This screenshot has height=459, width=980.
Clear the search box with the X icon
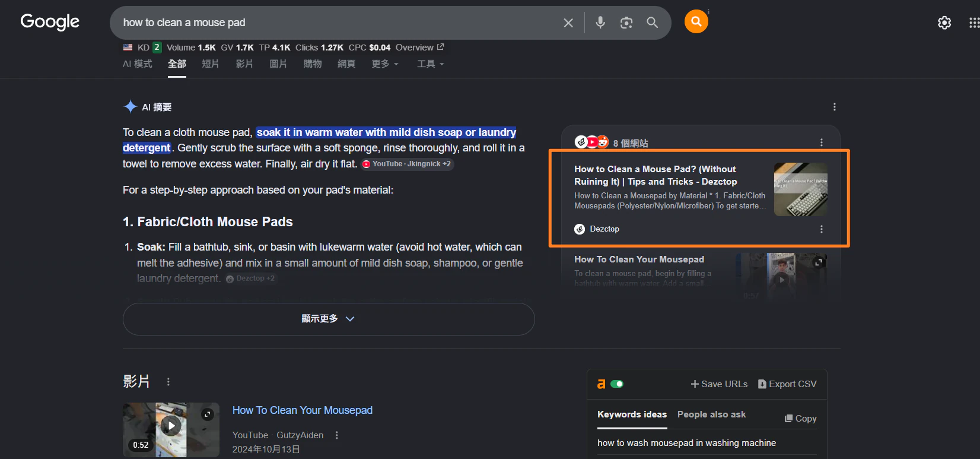pos(568,23)
